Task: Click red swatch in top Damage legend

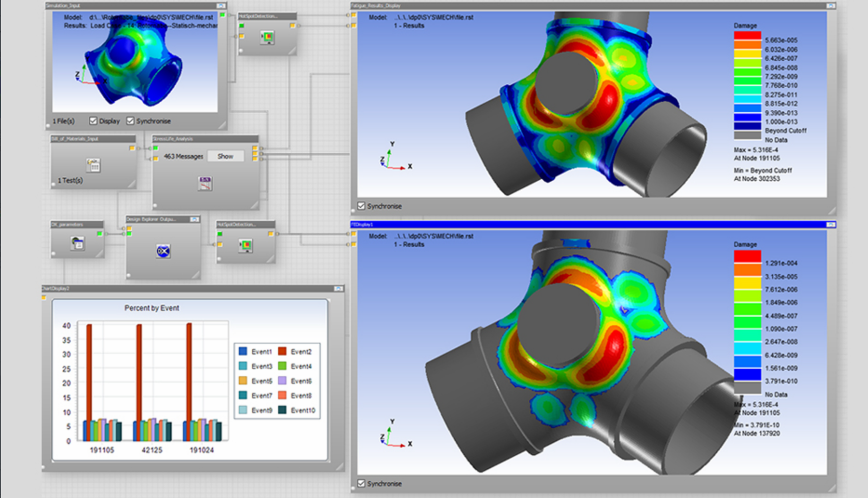Action: click(x=747, y=36)
